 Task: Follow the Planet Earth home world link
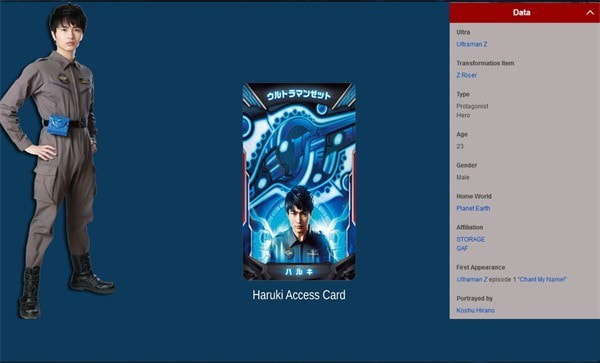tap(473, 208)
